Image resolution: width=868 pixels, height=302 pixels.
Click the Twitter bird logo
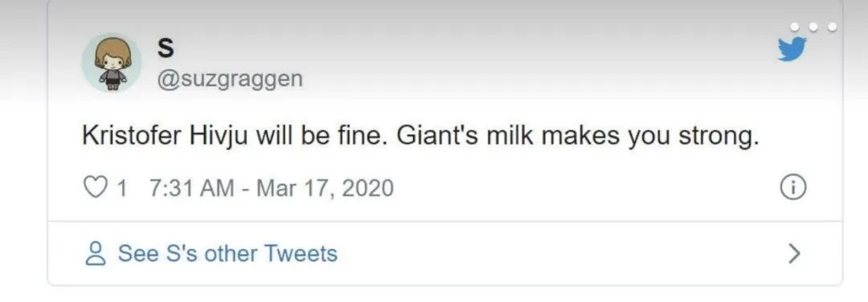[x=792, y=49]
